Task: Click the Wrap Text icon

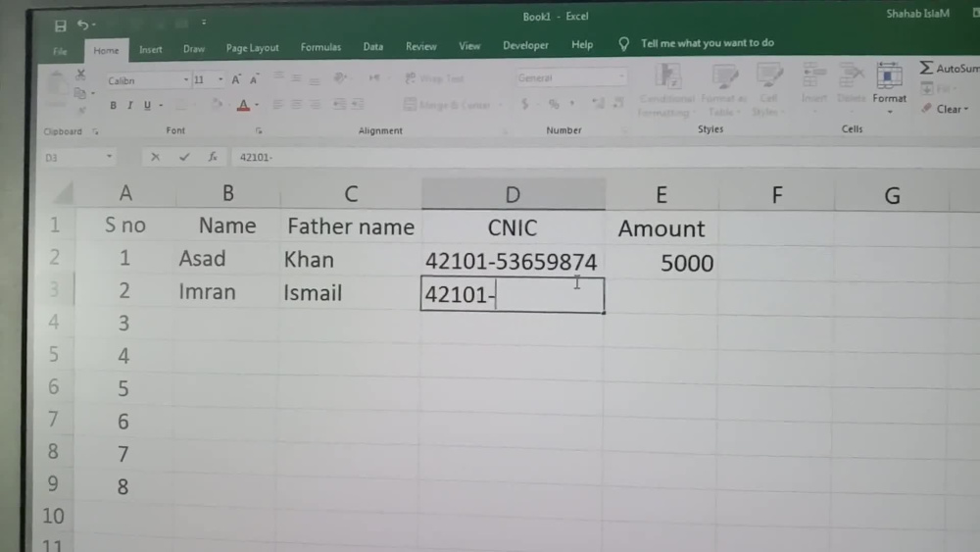Action: 411,78
